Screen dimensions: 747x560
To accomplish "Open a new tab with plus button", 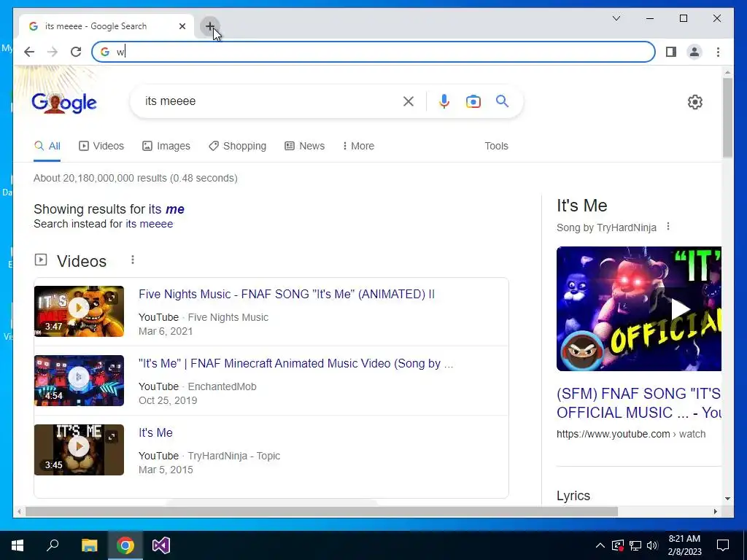I will (209, 26).
